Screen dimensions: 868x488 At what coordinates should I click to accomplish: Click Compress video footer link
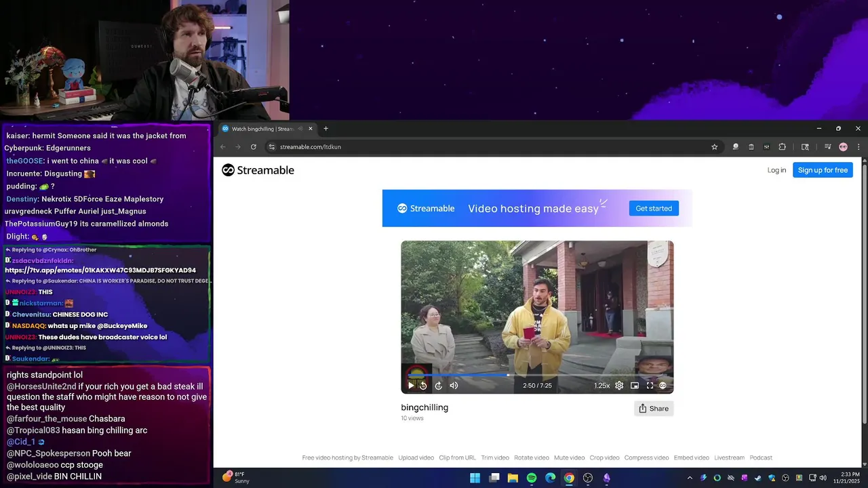pyautogui.click(x=646, y=457)
